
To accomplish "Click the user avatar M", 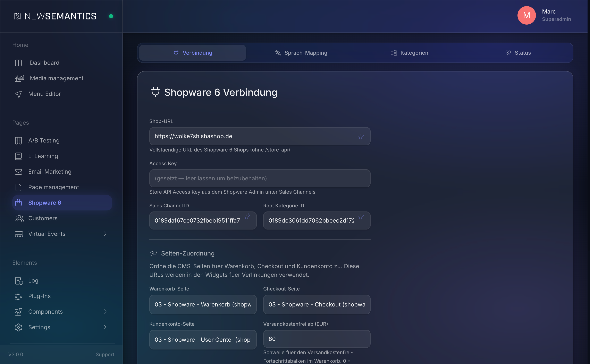I will pos(526,15).
